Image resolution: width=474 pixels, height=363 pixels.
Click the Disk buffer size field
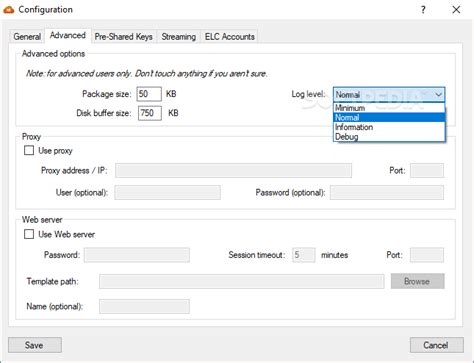[150, 113]
